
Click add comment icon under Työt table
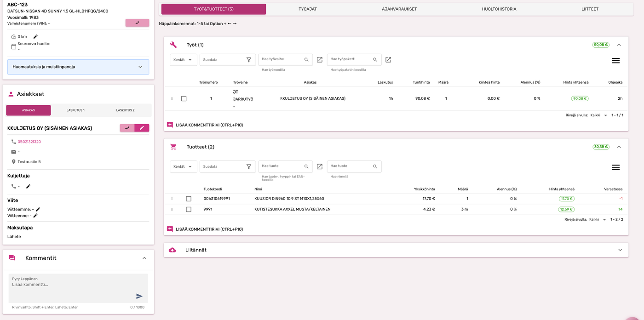coord(170,125)
